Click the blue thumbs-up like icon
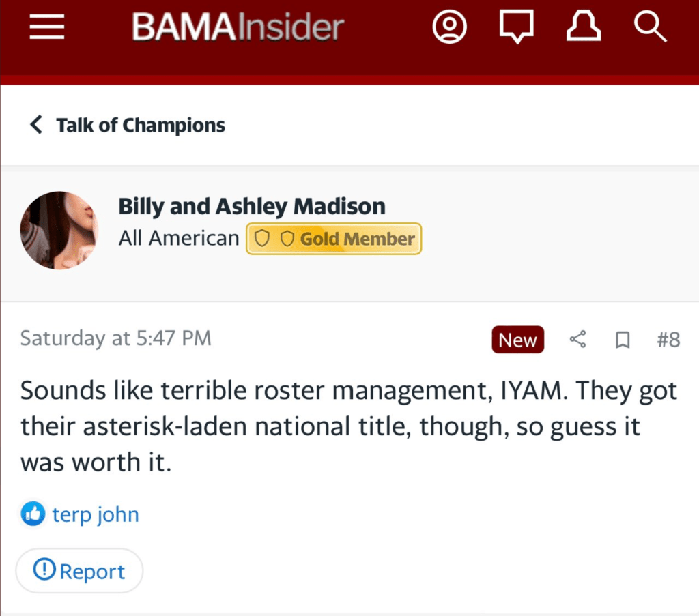Viewport: 699px width, 616px height. (x=33, y=514)
